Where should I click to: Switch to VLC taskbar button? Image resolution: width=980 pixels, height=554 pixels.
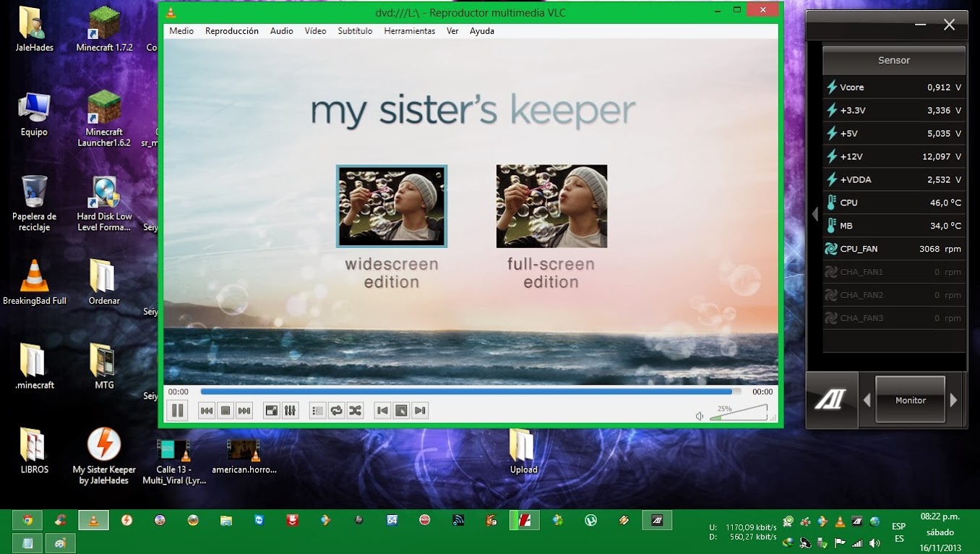[x=94, y=520]
